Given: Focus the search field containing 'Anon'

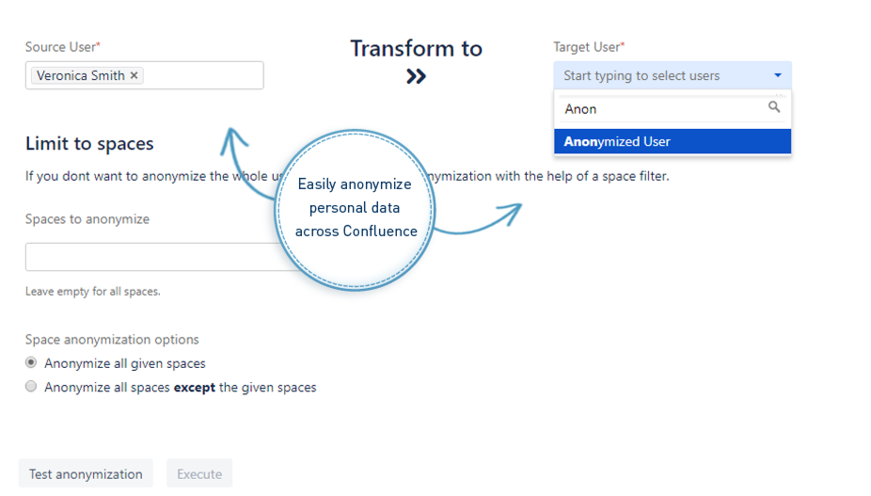Looking at the screenshot, I should click(x=660, y=108).
